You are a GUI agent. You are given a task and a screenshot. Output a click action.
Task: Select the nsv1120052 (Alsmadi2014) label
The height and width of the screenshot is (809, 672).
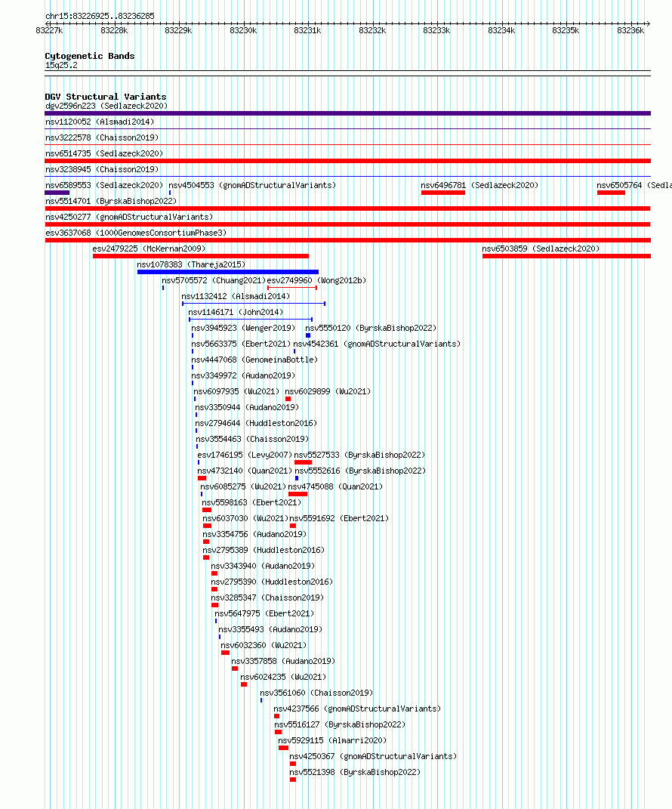pos(100,122)
